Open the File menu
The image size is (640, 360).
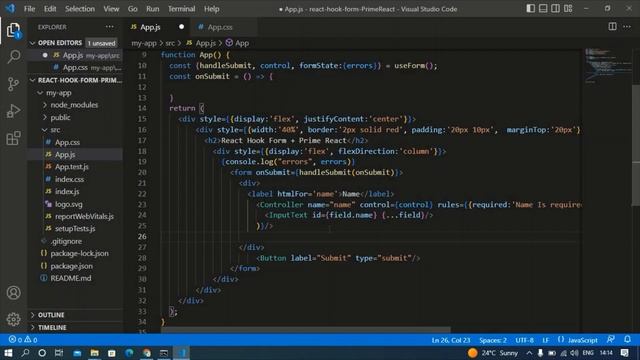[29, 9]
